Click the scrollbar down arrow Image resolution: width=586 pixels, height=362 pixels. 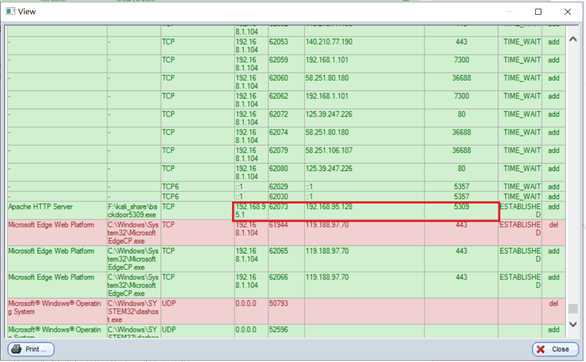573,324
